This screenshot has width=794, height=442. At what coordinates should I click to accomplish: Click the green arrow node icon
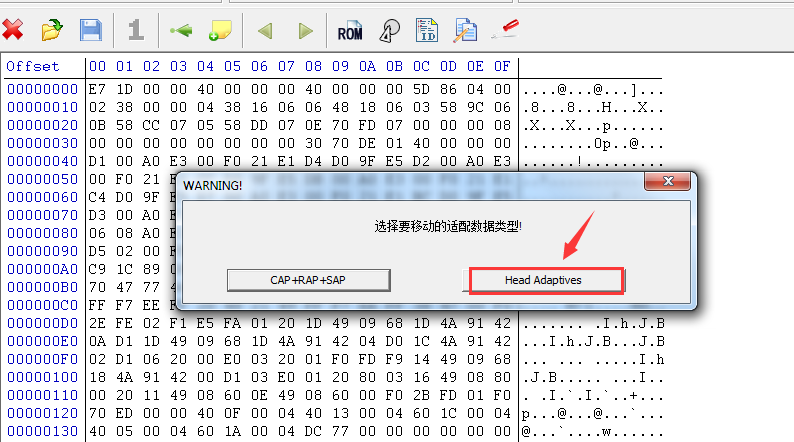coord(180,31)
